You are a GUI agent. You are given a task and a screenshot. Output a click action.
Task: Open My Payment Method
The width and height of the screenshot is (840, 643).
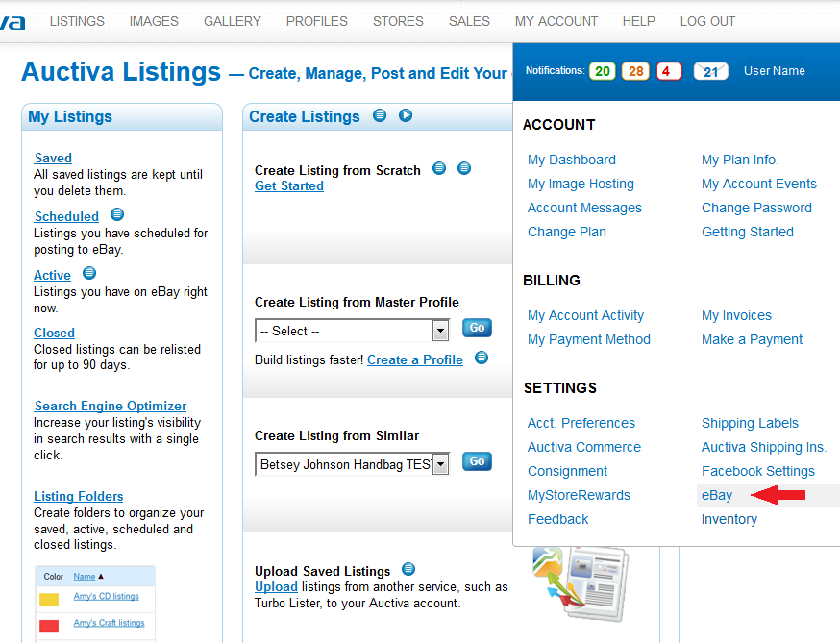[589, 339]
